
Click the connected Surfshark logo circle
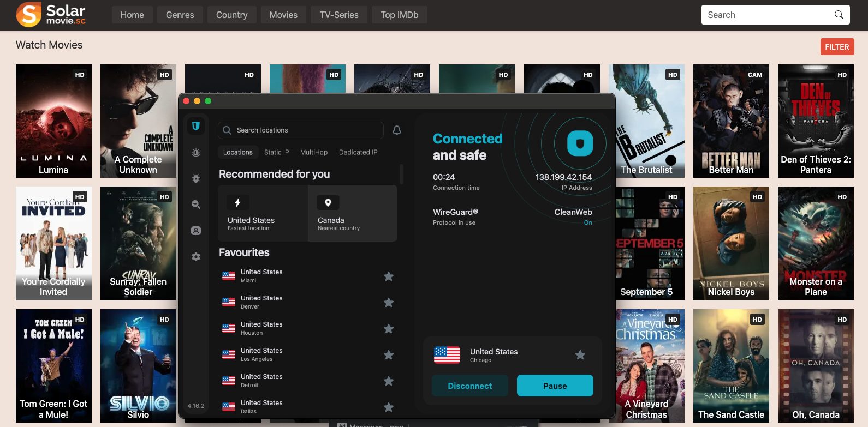pyautogui.click(x=580, y=143)
